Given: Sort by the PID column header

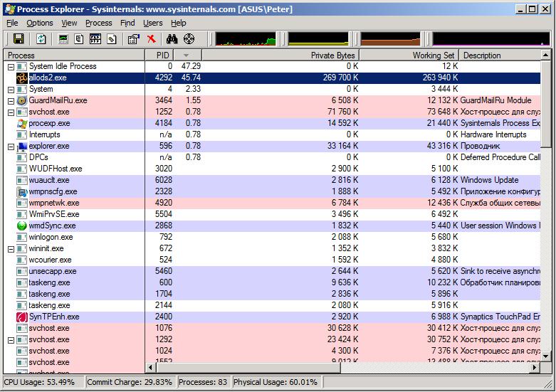Looking at the screenshot, I should pyautogui.click(x=159, y=55).
